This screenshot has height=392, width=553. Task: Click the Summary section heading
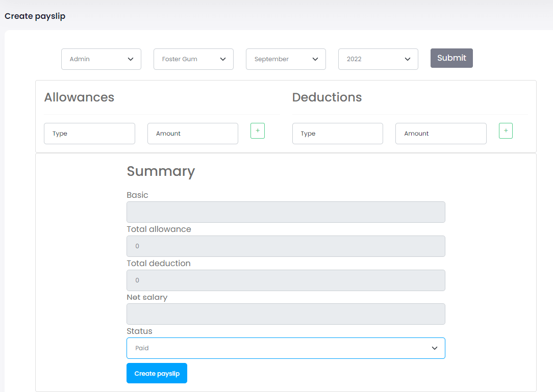161,171
